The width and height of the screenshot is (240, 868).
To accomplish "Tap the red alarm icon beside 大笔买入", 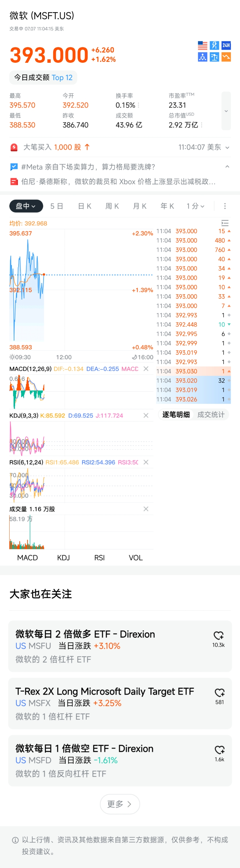I will coord(14,147).
